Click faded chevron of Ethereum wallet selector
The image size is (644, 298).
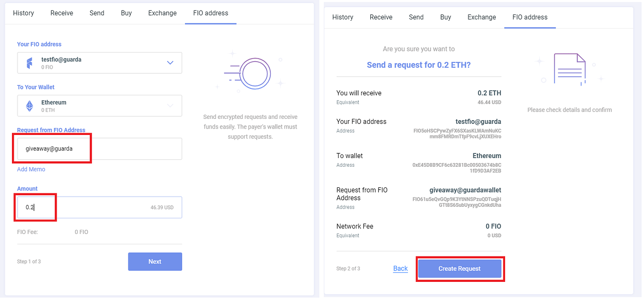[x=170, y=105]
